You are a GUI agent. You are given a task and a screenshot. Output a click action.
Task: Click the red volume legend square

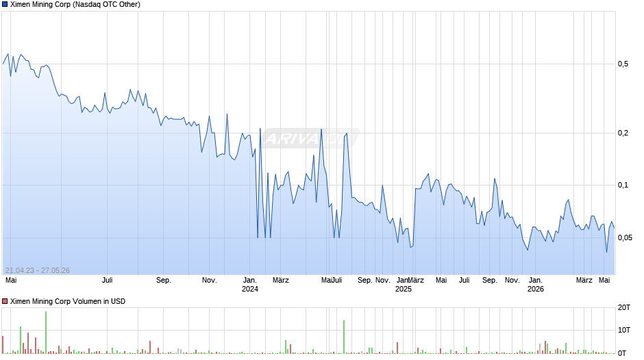coord(5,301)
